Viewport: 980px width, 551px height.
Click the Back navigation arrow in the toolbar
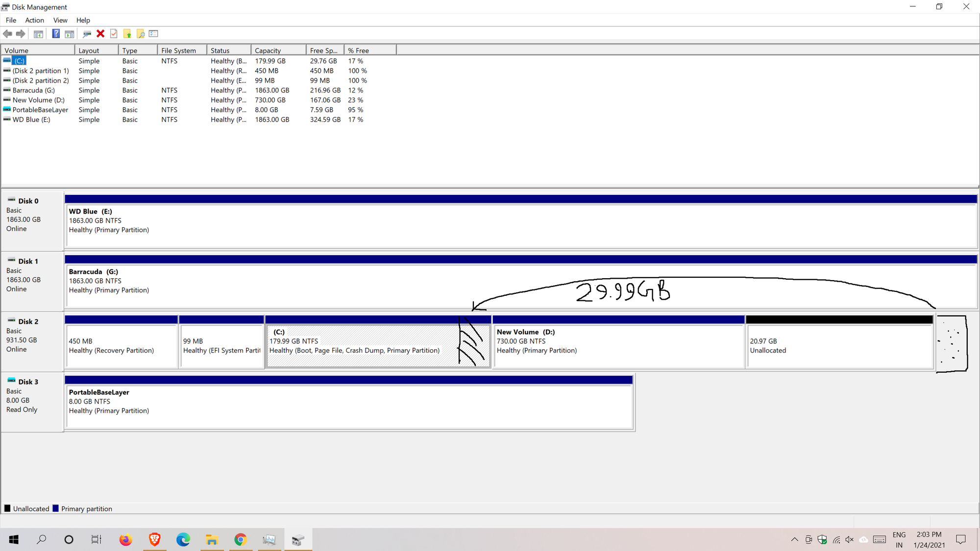click(x=7, y=33)
